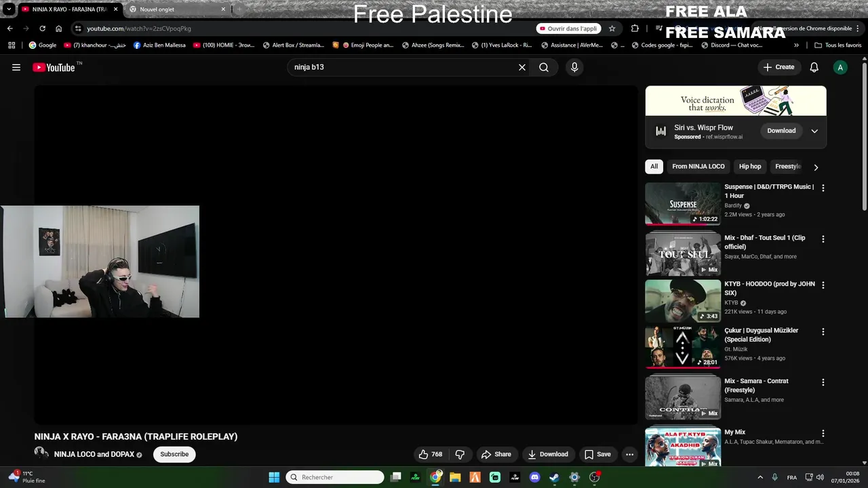Open Steam from the taskbar
Screen dimensions: 868x488
[x=554, y=477]
